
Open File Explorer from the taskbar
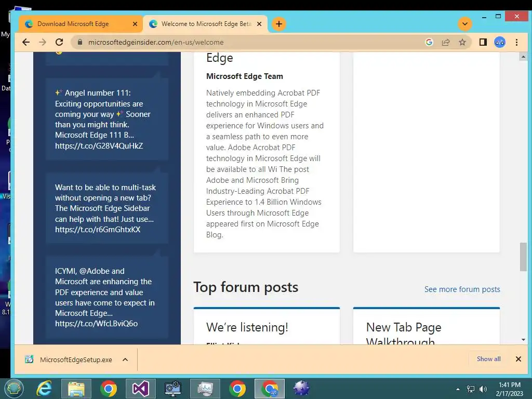[x=76, y=389]
